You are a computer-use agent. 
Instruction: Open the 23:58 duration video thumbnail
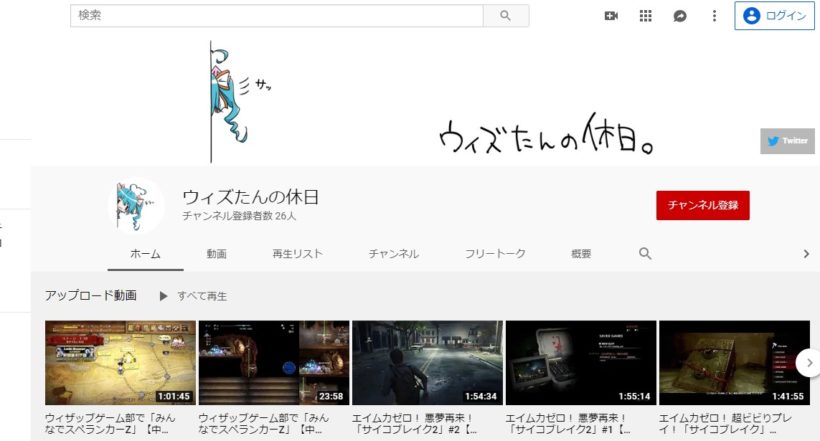[274, 362]
